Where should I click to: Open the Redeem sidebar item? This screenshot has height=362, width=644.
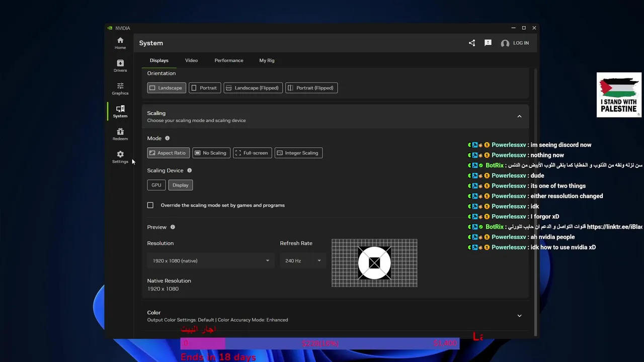120,134
